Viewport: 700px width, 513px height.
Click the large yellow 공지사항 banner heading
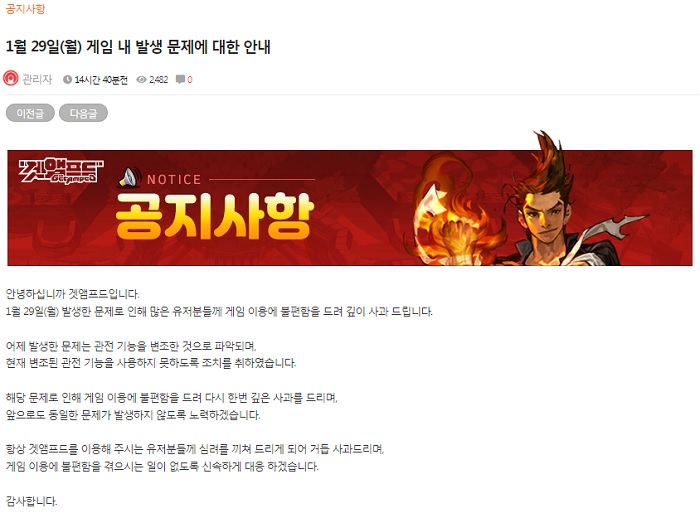point(215,216)
